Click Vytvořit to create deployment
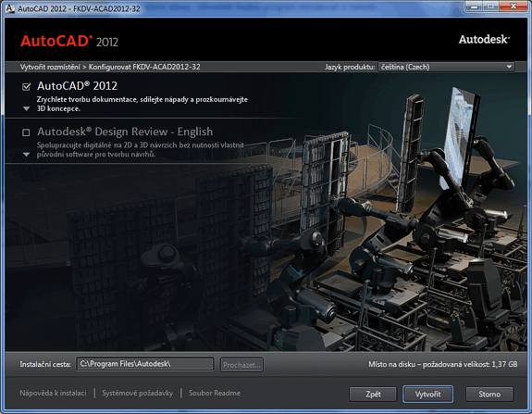 [427, 395]
